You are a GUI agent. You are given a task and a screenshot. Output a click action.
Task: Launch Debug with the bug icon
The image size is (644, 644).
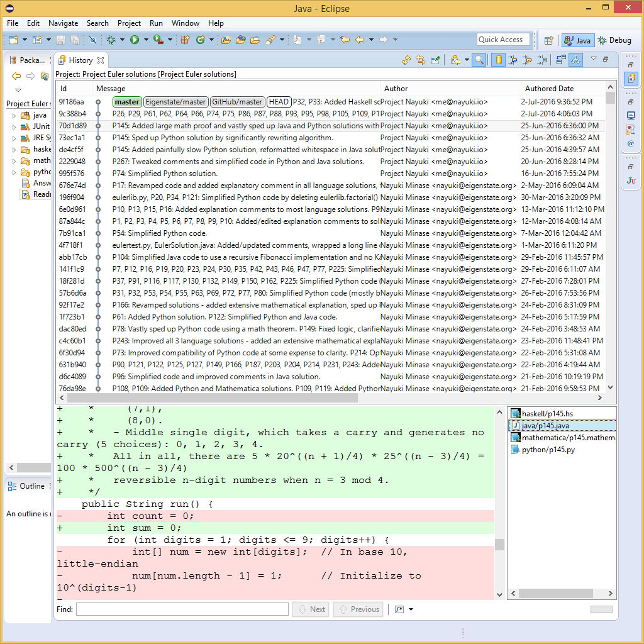click(x=111, y=40)
